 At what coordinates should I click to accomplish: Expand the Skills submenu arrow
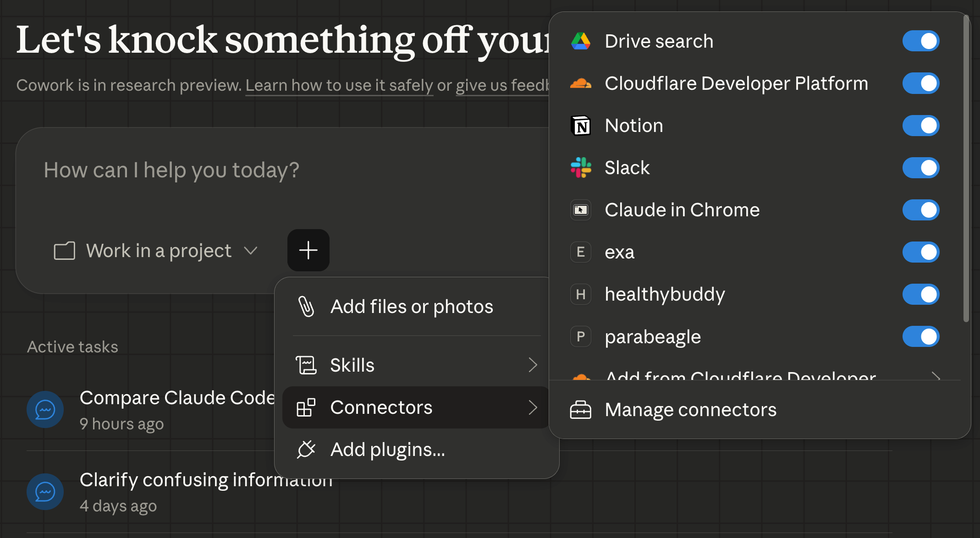point(532,365)
